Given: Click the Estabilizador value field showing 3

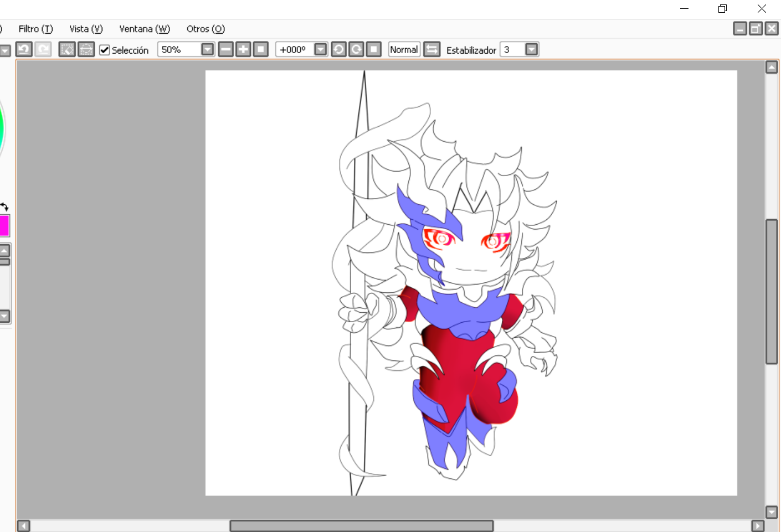Looking at the screenshot, I should point(512,49).
